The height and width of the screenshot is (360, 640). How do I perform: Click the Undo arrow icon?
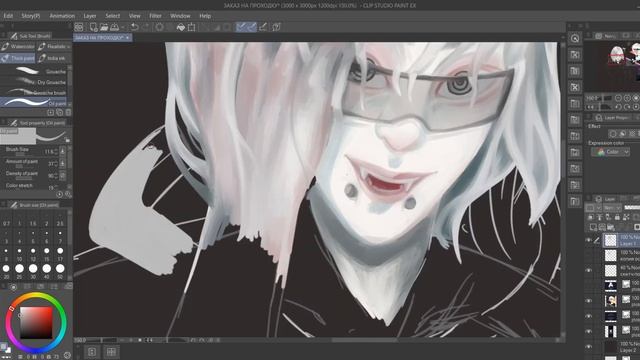coord(134,27)
